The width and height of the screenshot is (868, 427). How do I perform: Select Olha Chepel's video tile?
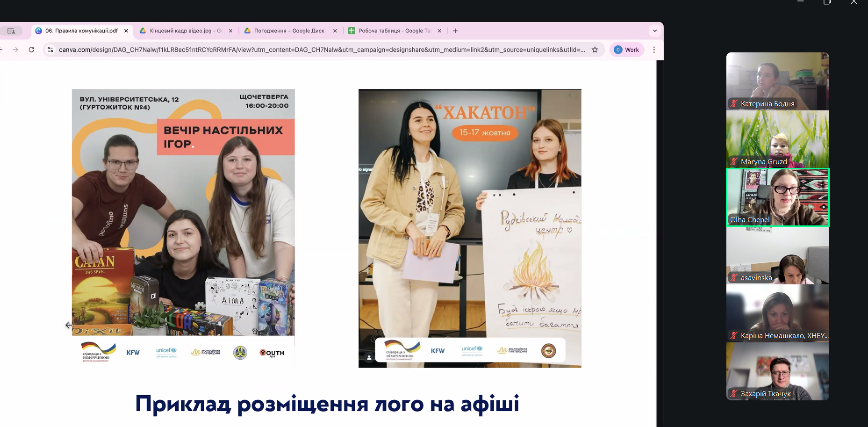(x=777, y=197)
